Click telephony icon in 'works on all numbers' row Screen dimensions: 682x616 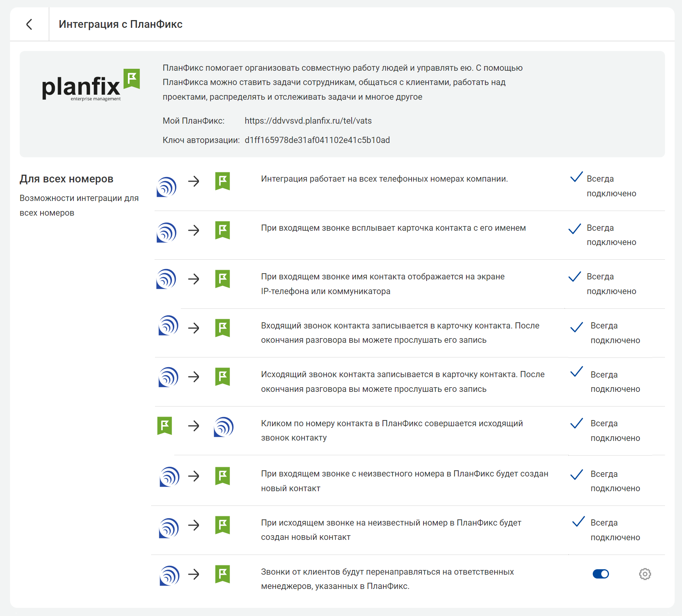click(167, 187)
